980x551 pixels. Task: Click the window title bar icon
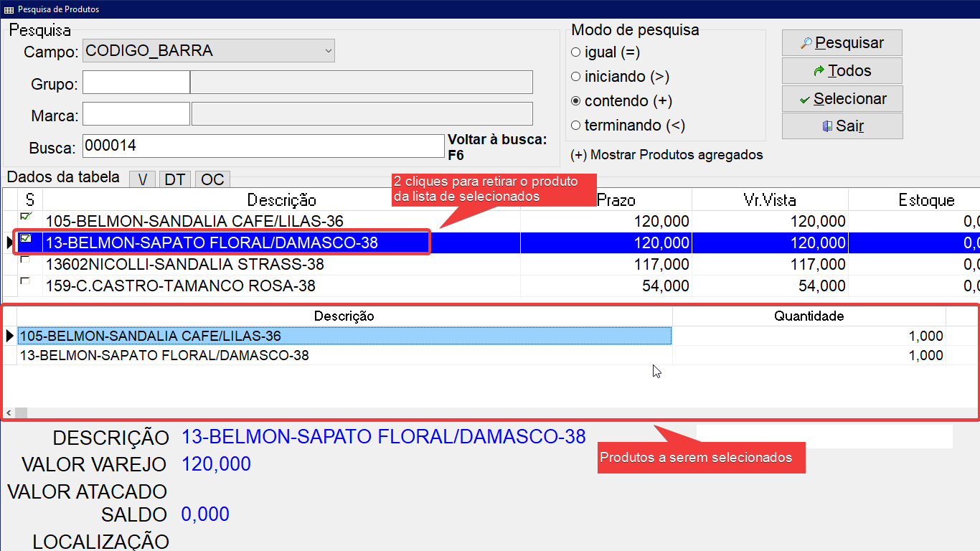(9, 9)
